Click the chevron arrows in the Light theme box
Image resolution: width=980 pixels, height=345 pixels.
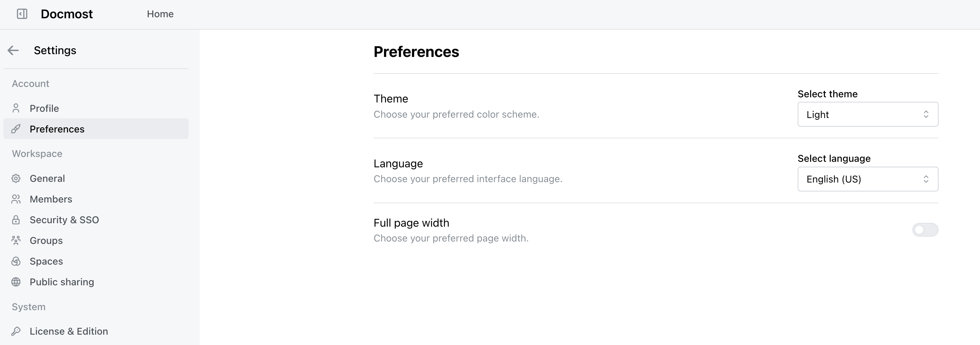coord(925,114)
